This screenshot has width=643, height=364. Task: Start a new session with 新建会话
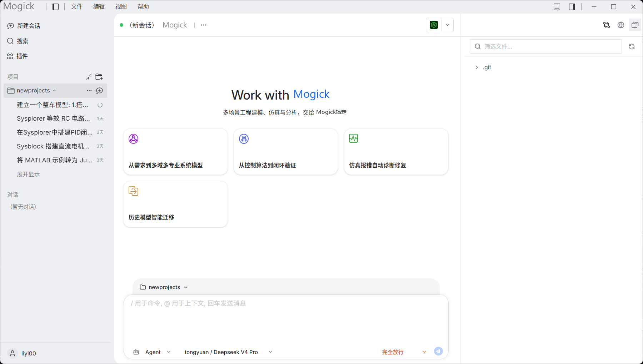24,26
